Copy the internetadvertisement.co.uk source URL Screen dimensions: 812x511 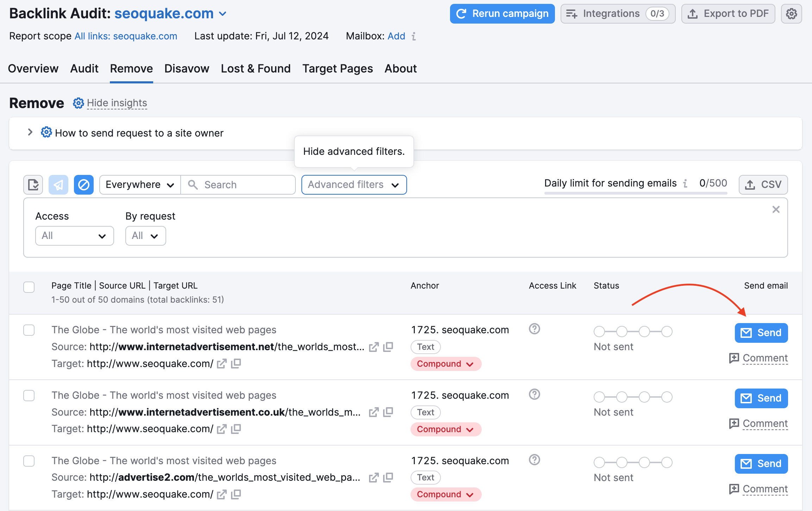(x=388, y=412)
